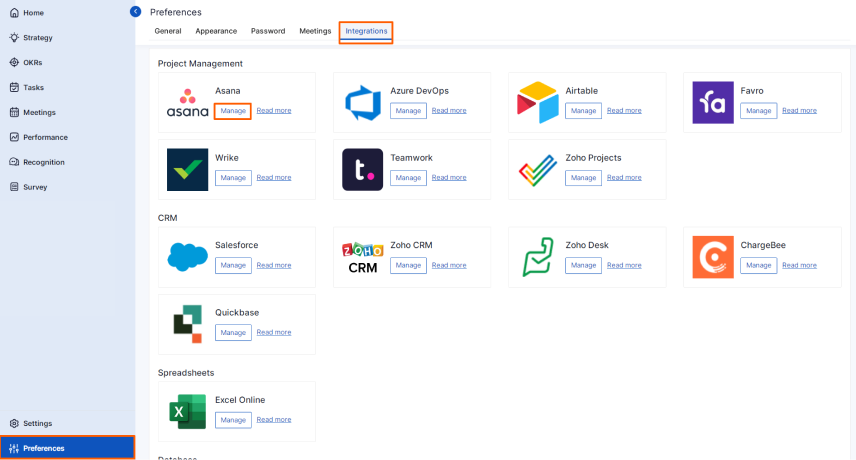Viewport: 856px width, 460px height.
Task: Open Home from the sidebar menu
Action: click(33, 13)
